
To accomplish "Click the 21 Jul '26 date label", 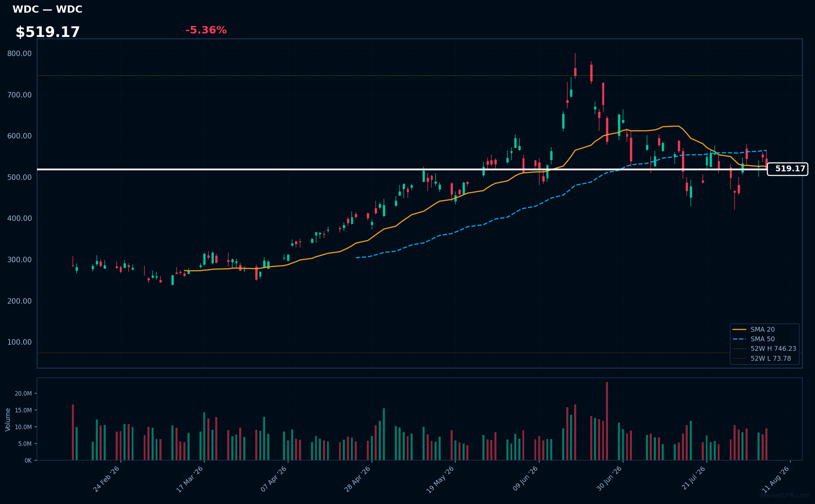I will click(x=694, y=478).
